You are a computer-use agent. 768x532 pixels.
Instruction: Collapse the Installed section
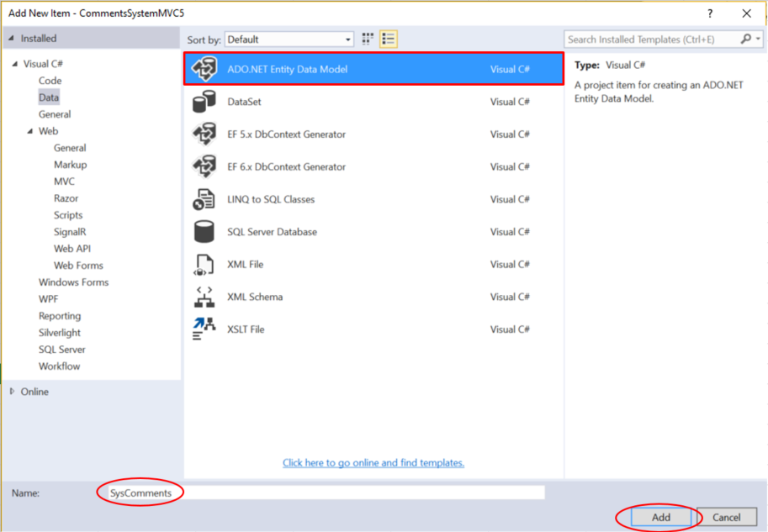tap(11, 38)
